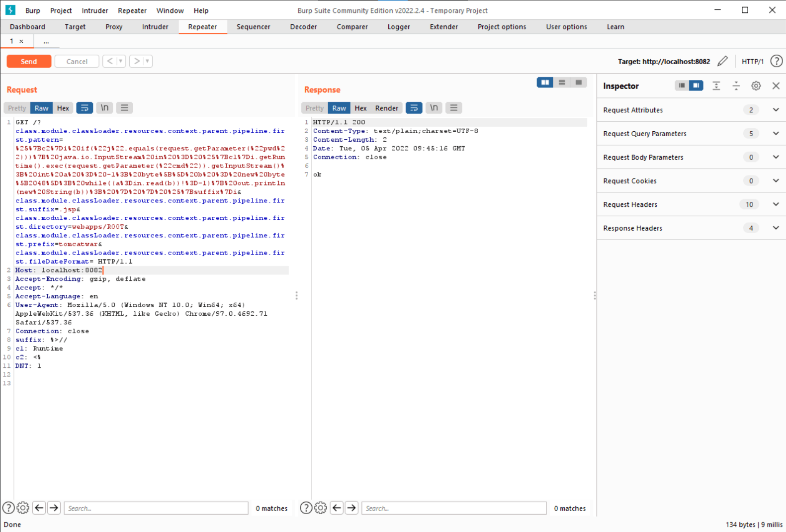Switch Response view to Hex

pos(361,108)
